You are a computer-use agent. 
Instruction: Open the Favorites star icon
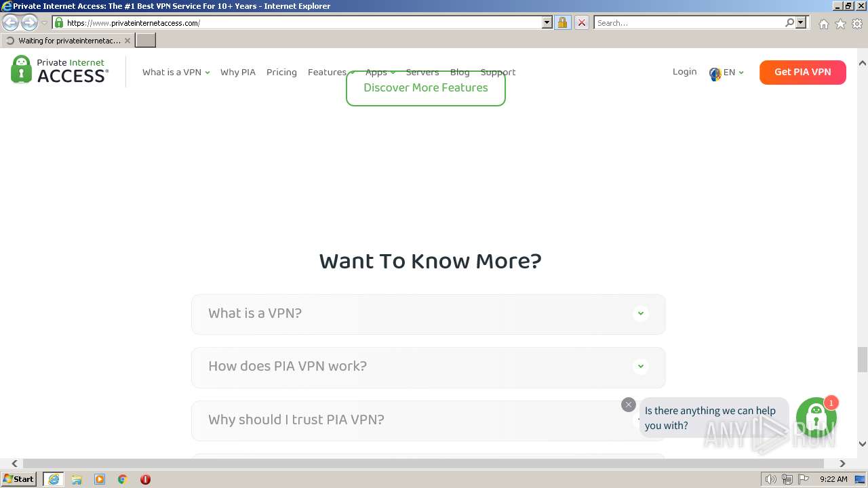tap(840, 24)
